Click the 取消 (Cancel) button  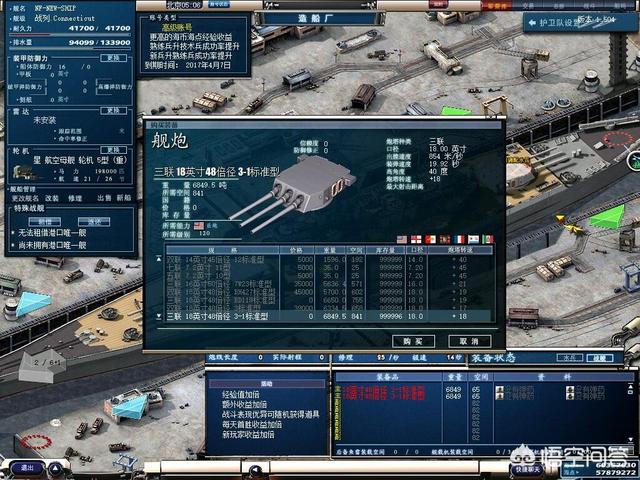point(462,341)
